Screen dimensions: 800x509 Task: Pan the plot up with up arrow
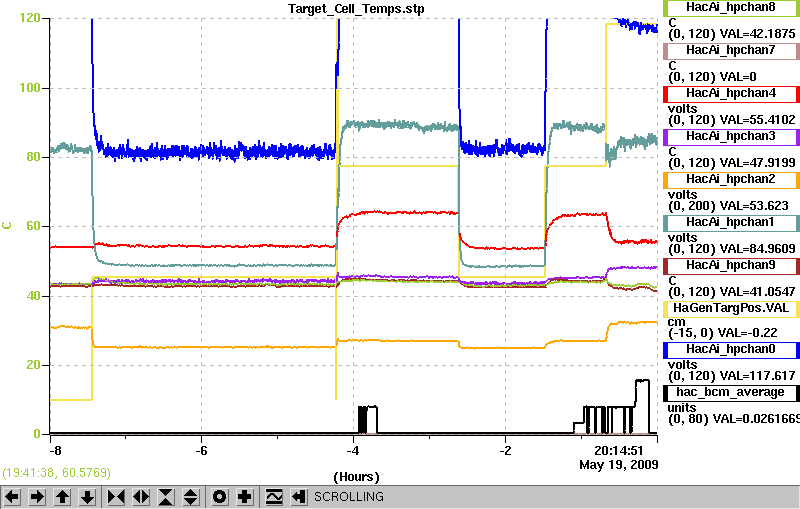[x=62, y=497]
